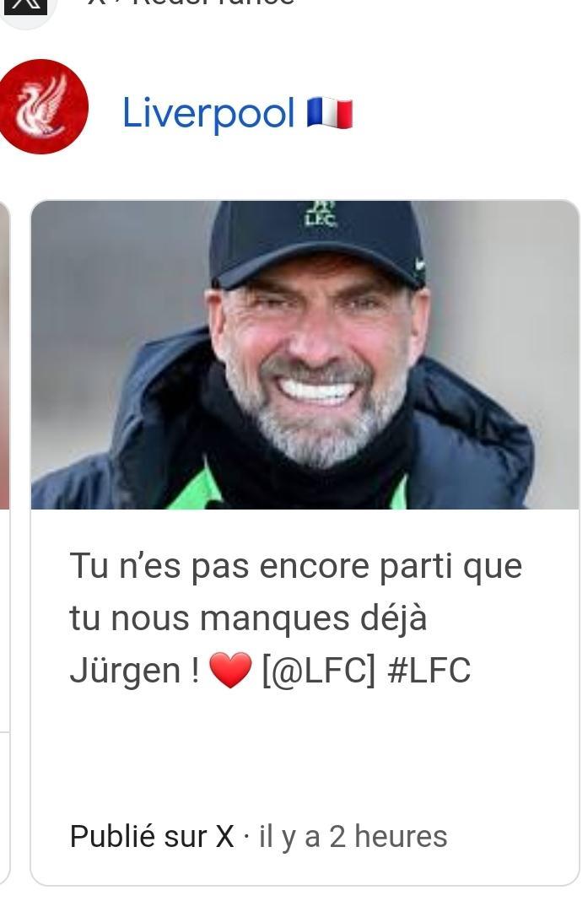The width and height of the screenshot is (588, 917).
Task: Click the empty white space inside the post card
Action: (x=305, y=754)
